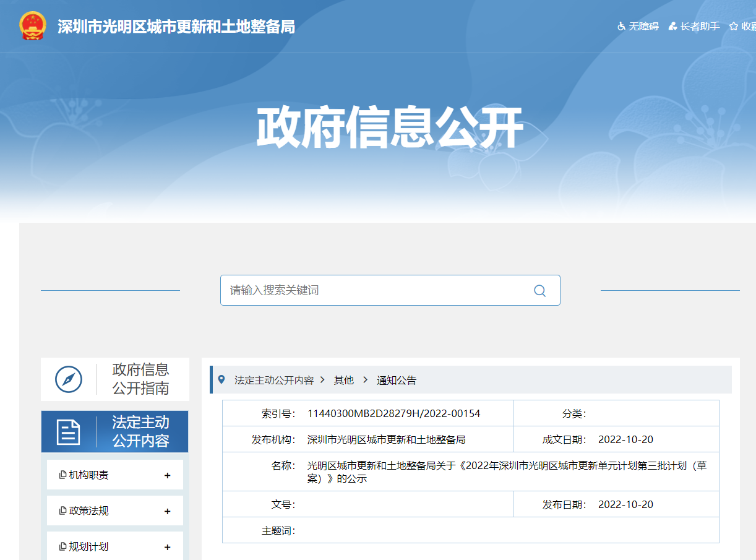
Task: Click the magnifier search icon
Action: (539, 291)
